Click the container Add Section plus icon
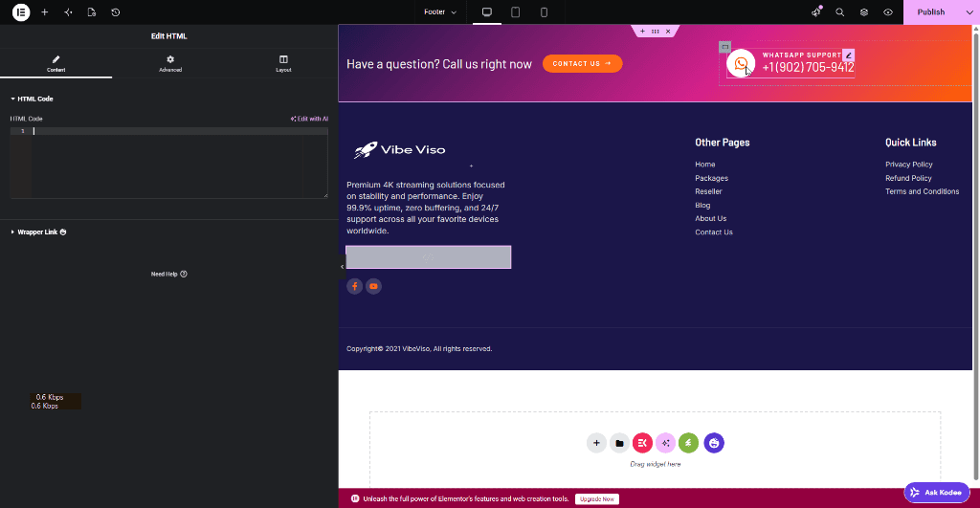The image size is (980, 508). tap(642, 32)
